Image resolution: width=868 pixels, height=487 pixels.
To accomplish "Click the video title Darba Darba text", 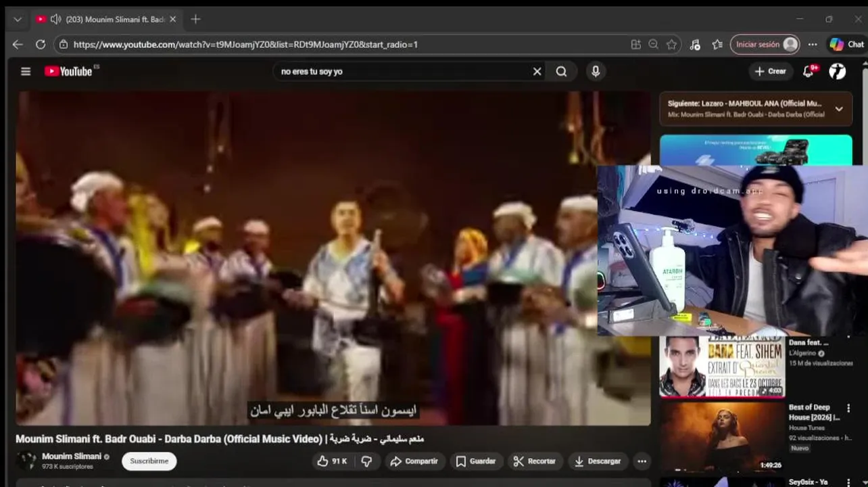I will tap(220, 439).
